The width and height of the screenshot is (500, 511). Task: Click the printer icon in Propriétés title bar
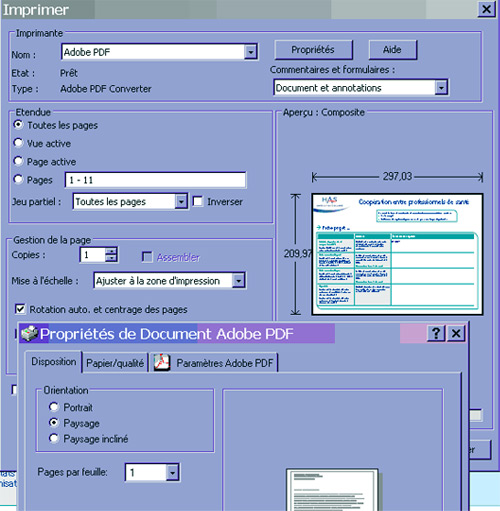point(29,334)
